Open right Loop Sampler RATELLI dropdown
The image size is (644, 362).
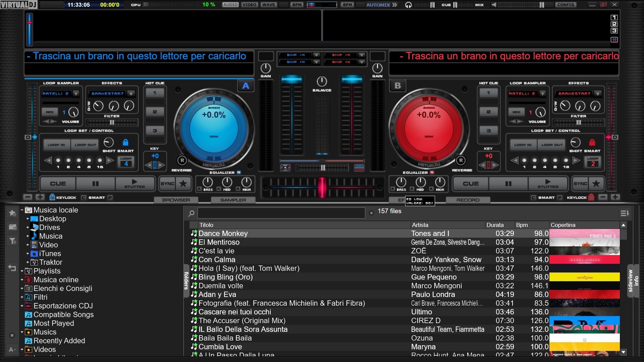click(x=542, y=94)
